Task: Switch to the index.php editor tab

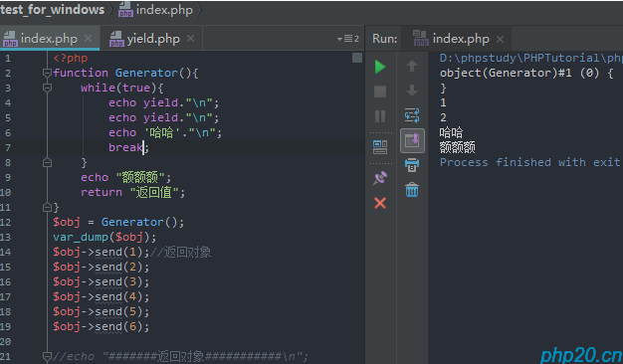Action: (49, 39)
